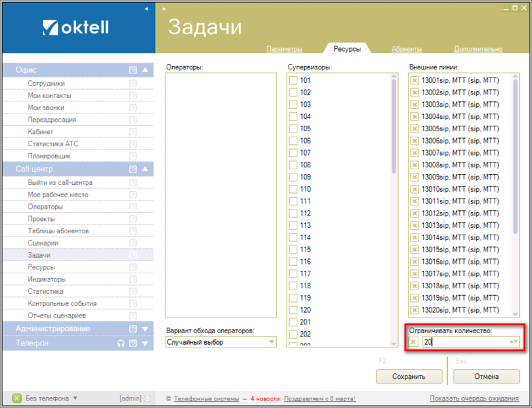The width and height of the screenshot is (532, 408).
Task: Click the Супервизоры list scrollbar thumb
Action: click(394, 126)
